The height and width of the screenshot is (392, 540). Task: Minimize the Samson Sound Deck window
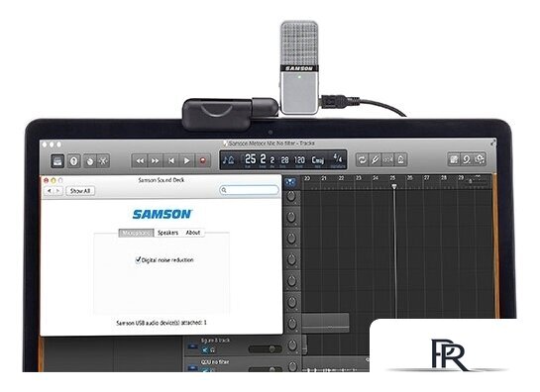(54, 180)
